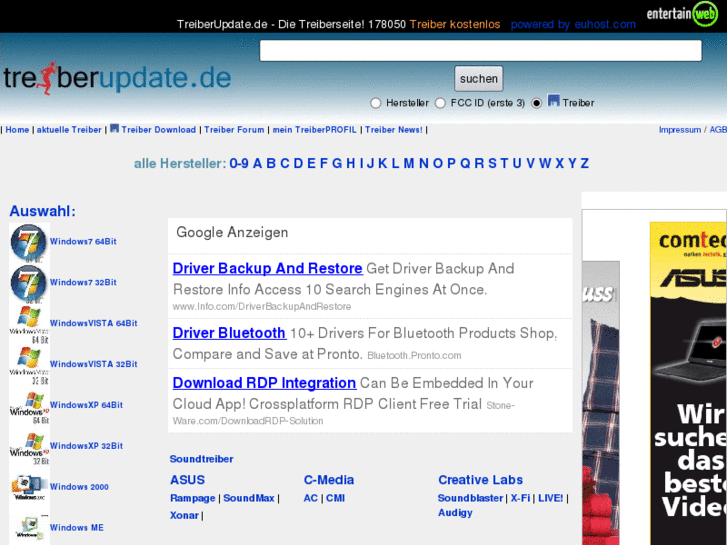This screenshot has width=727, height=545.
Task: Select manufacturer letter Z
Action: [585, 163]
